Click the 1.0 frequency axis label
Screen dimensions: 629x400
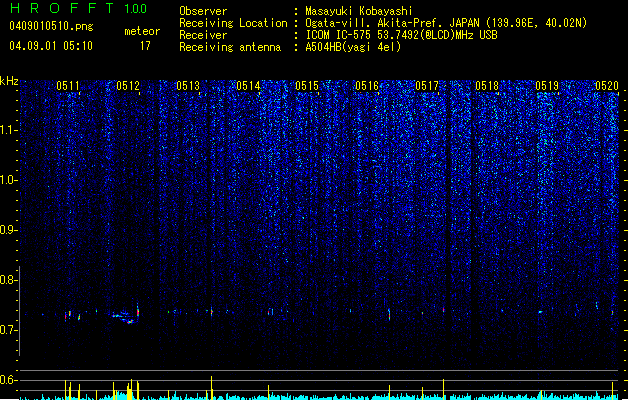click(8, 180)
